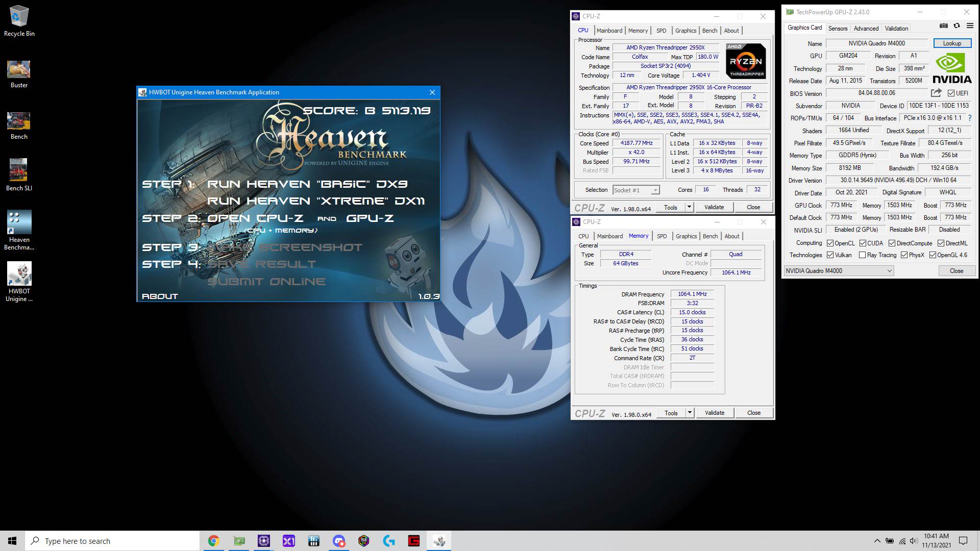The width and height of the screenshot is (980, 551).
Task: Switch to Mainboard tab in upper CPU-Z
Action: (609, 31)
